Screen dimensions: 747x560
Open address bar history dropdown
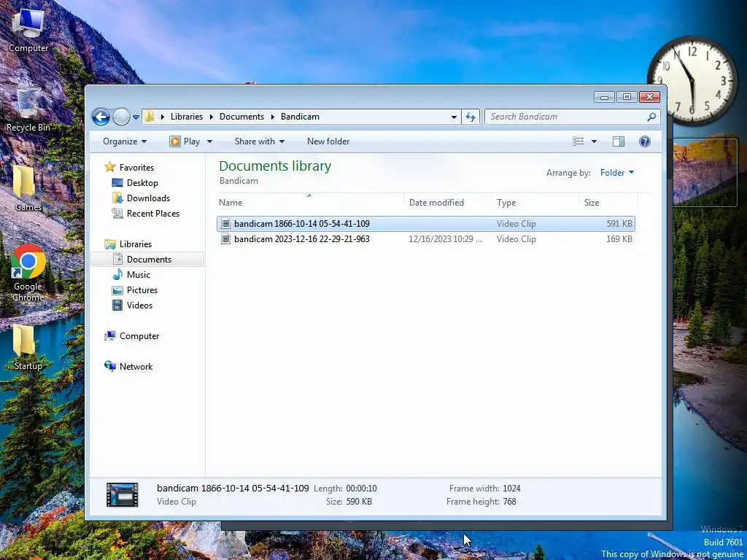click(x=454, y=117)
